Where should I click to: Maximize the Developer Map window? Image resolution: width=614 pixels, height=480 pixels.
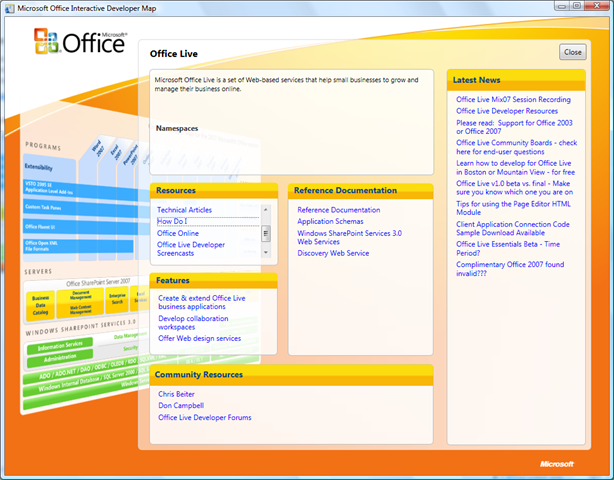[x=576, y=6]
